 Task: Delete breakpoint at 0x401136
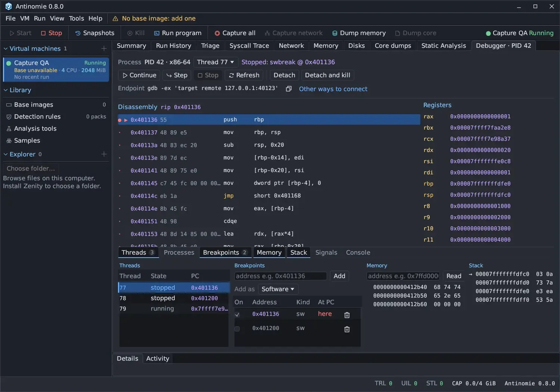[347, 315]
